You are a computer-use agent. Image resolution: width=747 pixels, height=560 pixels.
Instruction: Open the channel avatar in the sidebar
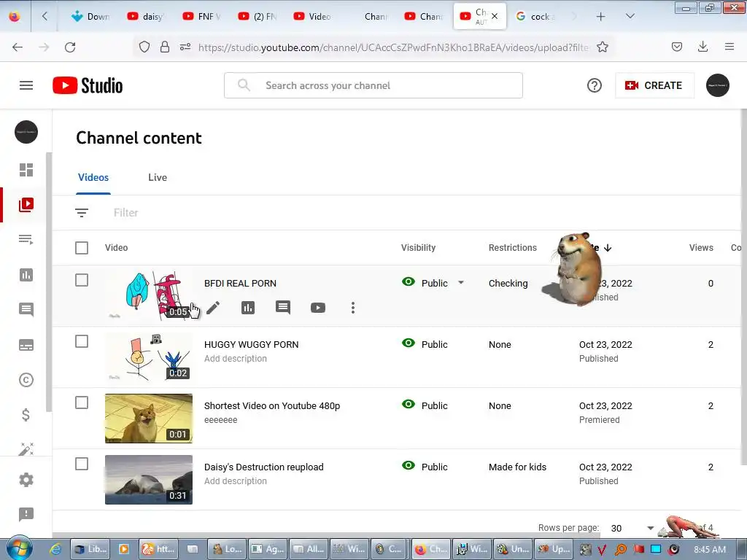pyautogui.click(x=26, y=132)
